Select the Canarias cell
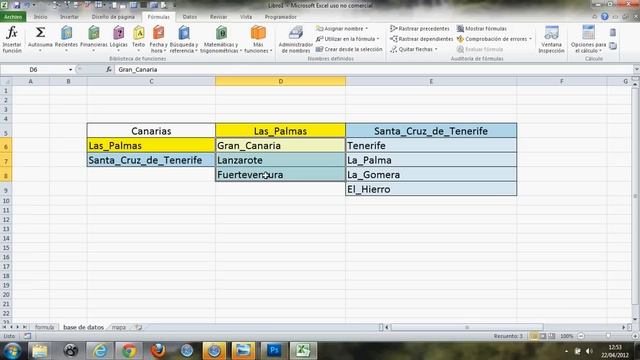Image resolution: width=640 pixels, height=360 pixels. click(151, 131)
